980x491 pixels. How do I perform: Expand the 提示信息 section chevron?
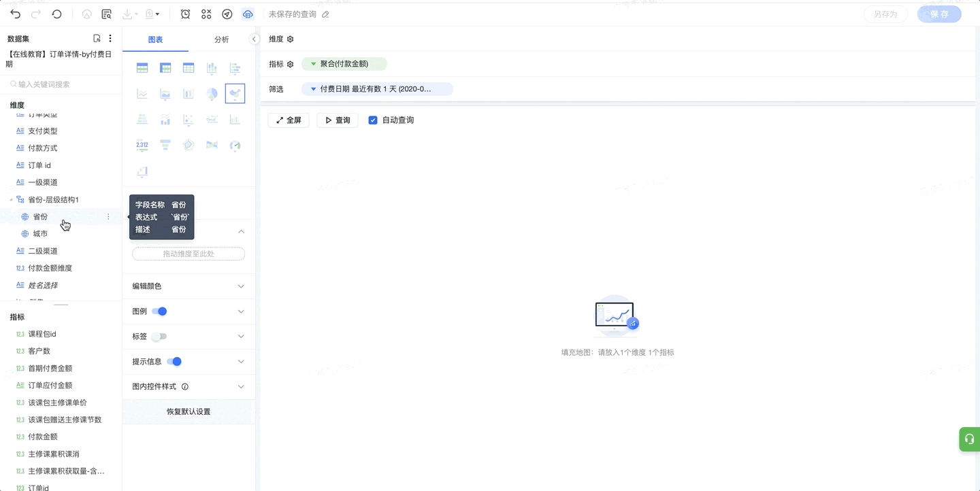(x=241, y=362)
